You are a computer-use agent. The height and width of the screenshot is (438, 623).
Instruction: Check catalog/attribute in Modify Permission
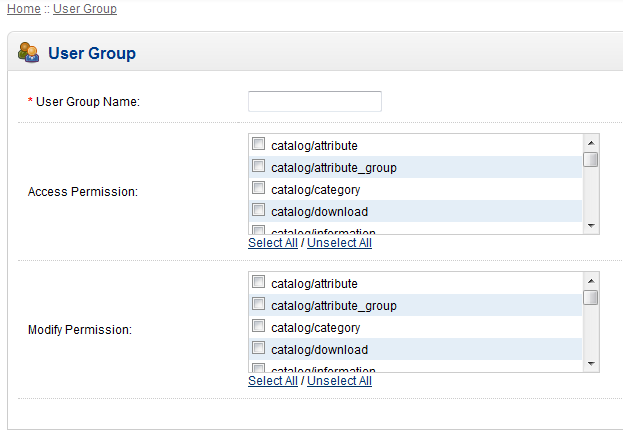click(x=259, y=283)
